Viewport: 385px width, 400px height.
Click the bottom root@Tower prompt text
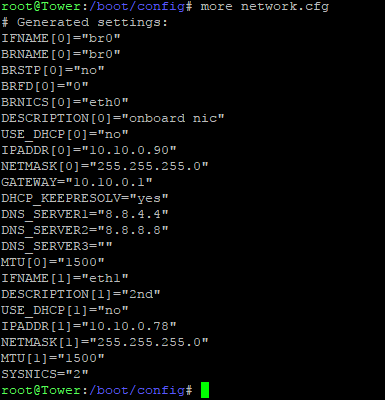tap(97, 390)
